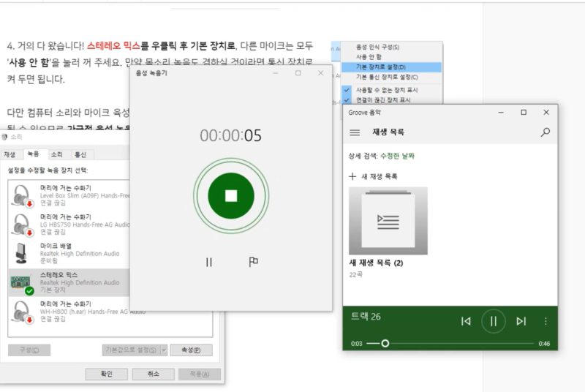The image size is (585, 392).
Task: Click the 0:03 elapsed time label
Action: coord(356,344)
